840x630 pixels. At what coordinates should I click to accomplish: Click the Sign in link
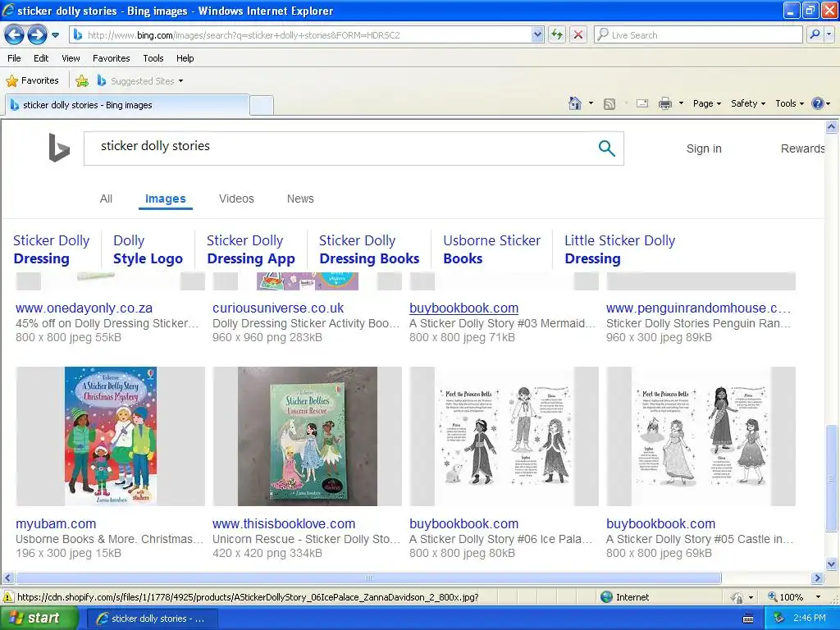coord(704,149)
